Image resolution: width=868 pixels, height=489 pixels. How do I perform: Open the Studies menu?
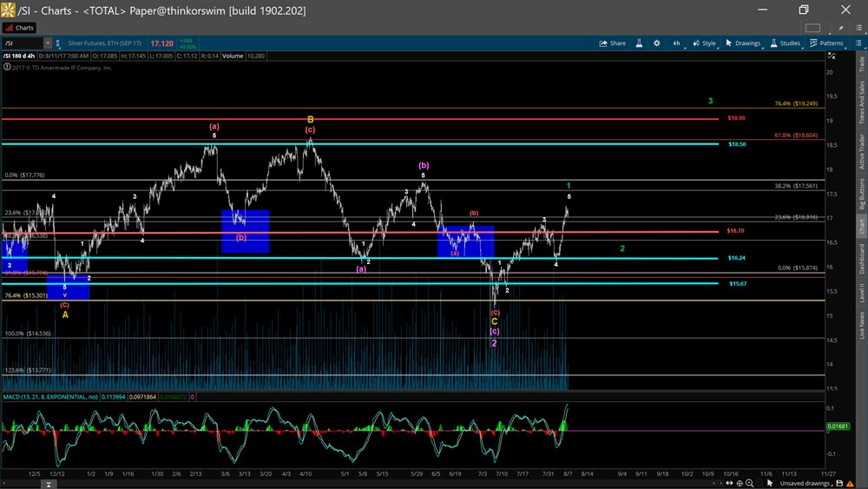pos(785,43)
